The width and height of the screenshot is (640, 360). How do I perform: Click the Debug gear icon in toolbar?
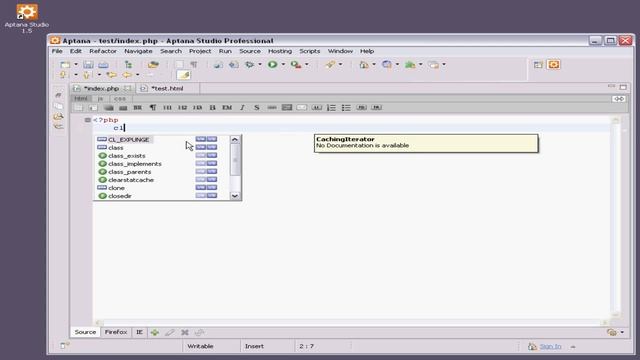(x=249, y=64)
